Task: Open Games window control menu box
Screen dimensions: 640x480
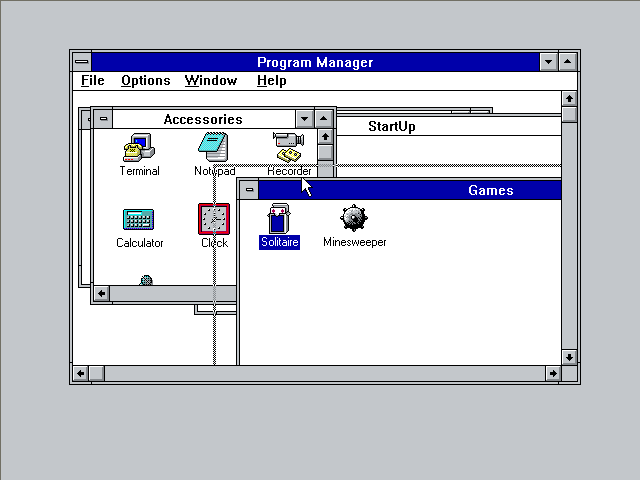Action: 249,190
